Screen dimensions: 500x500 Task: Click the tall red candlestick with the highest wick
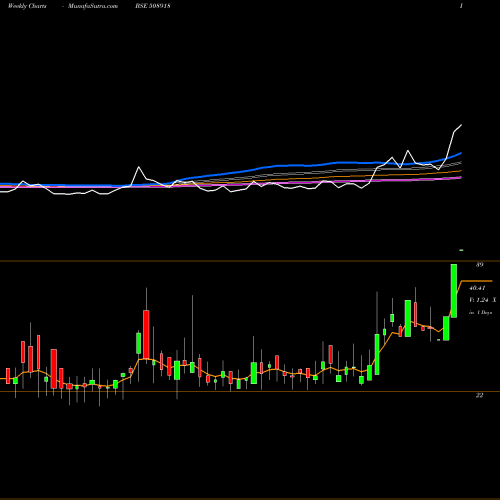[146, 334]
